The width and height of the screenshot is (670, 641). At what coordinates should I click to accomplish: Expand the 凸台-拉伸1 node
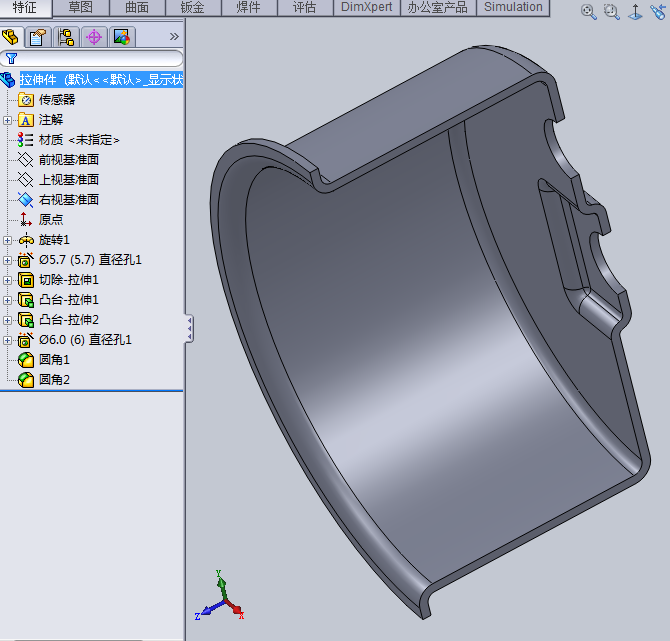pos(7,300)
